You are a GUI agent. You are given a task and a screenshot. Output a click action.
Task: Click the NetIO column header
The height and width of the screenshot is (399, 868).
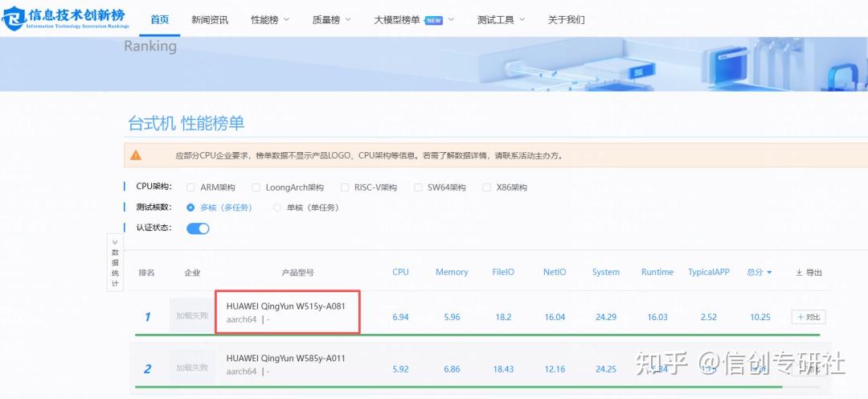(x=555, y=272)
